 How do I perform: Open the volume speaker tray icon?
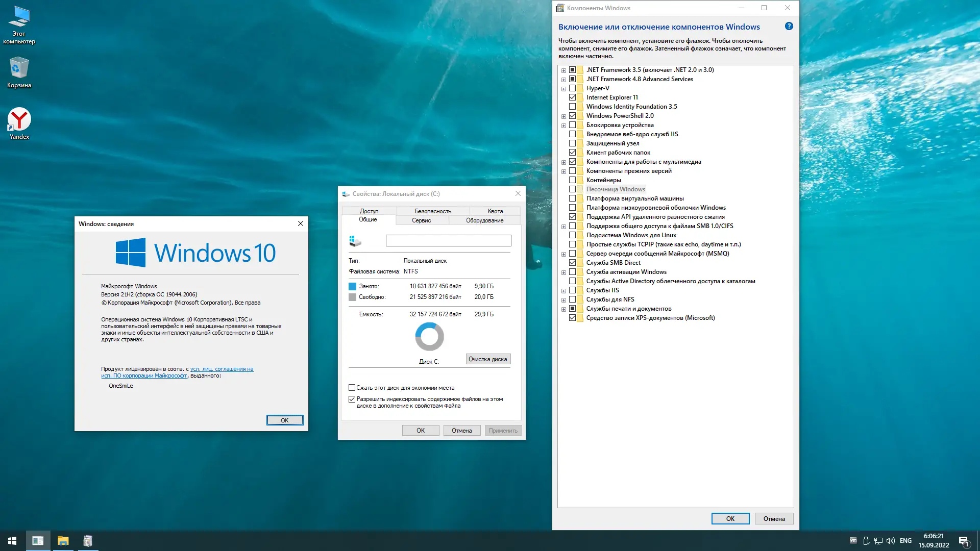click(891, 541)
